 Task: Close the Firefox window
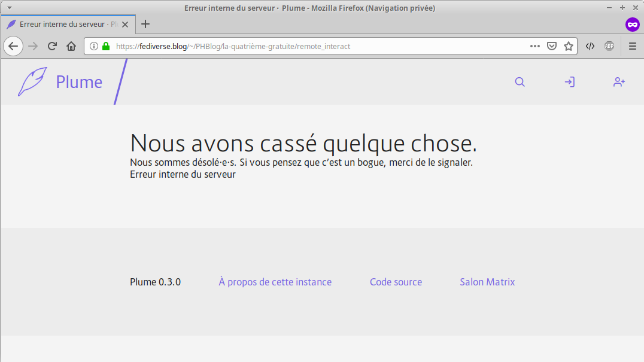click(x=636, y=8)
